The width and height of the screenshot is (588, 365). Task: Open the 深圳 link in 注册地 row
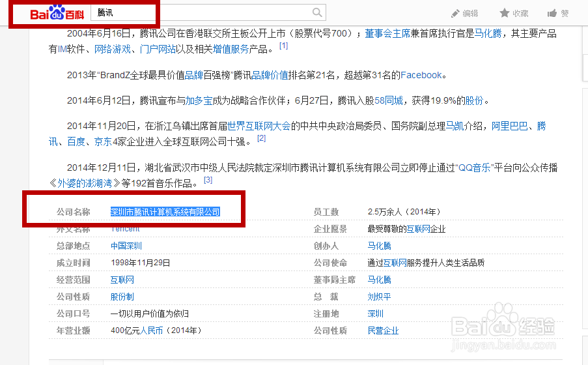click(375, 314)
